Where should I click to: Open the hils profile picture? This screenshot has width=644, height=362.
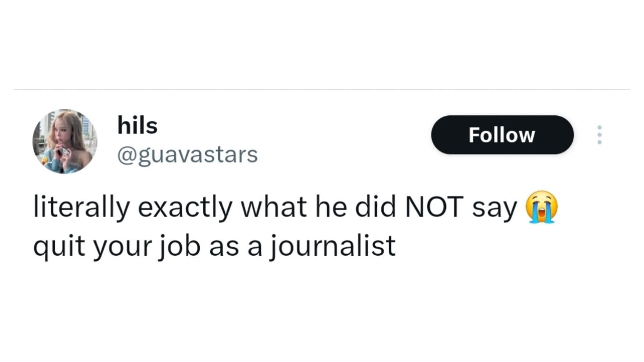point(65,141)
